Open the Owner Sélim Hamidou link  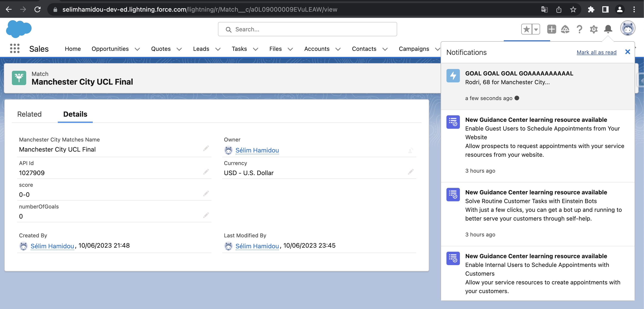click(x=257, y=150)
